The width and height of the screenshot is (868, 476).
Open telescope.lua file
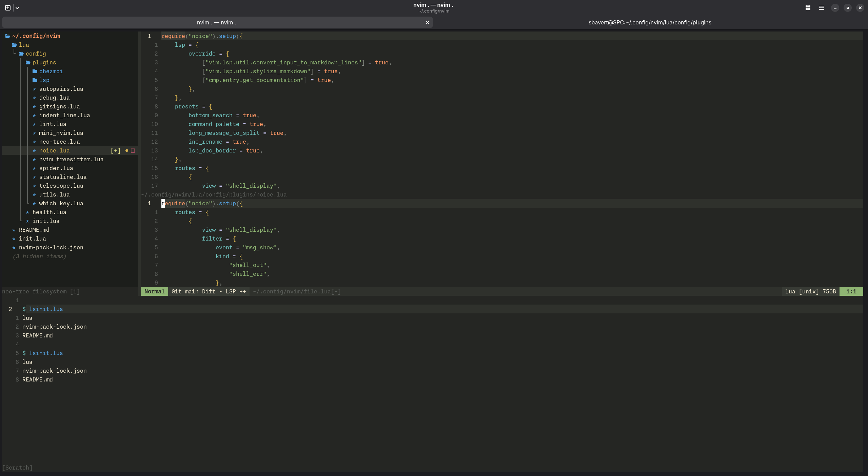[61, 186]
